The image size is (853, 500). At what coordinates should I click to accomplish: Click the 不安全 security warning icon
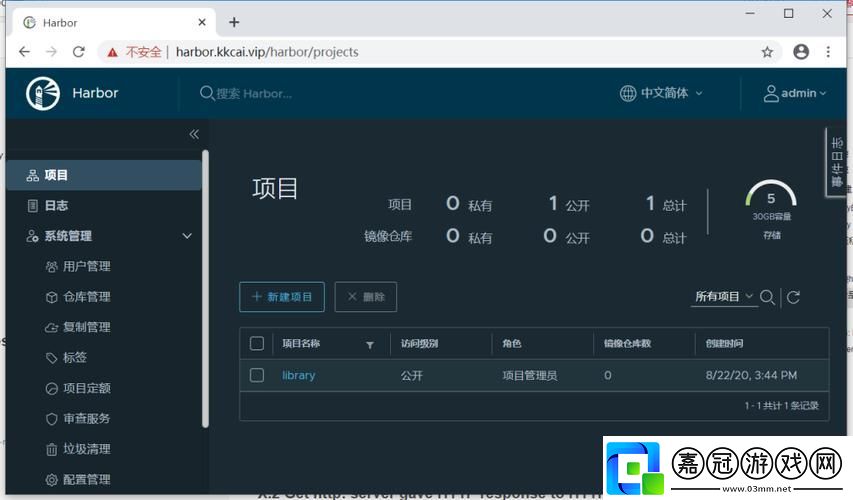[x=113, y=52]
